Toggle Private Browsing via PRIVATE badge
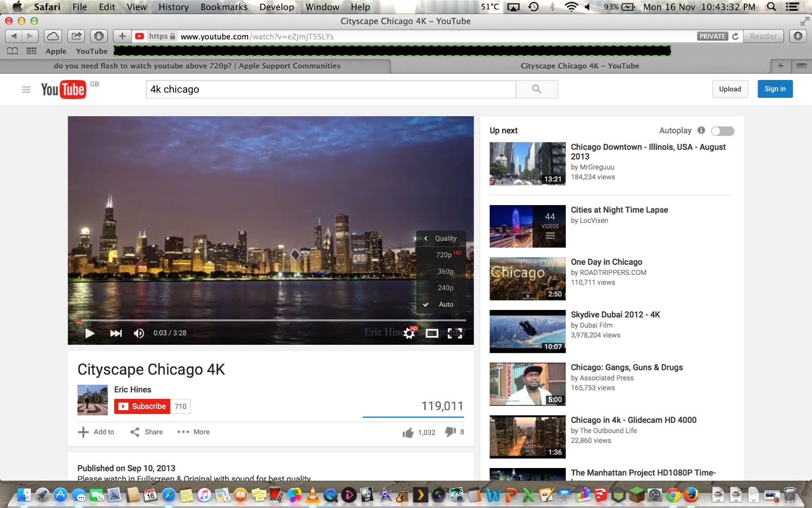 pos(712,36)
